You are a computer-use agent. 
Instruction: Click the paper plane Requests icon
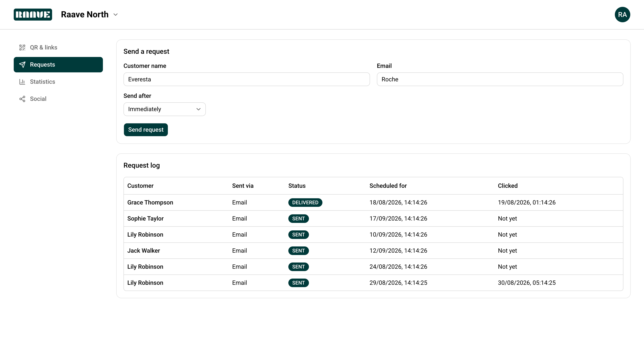22,65
